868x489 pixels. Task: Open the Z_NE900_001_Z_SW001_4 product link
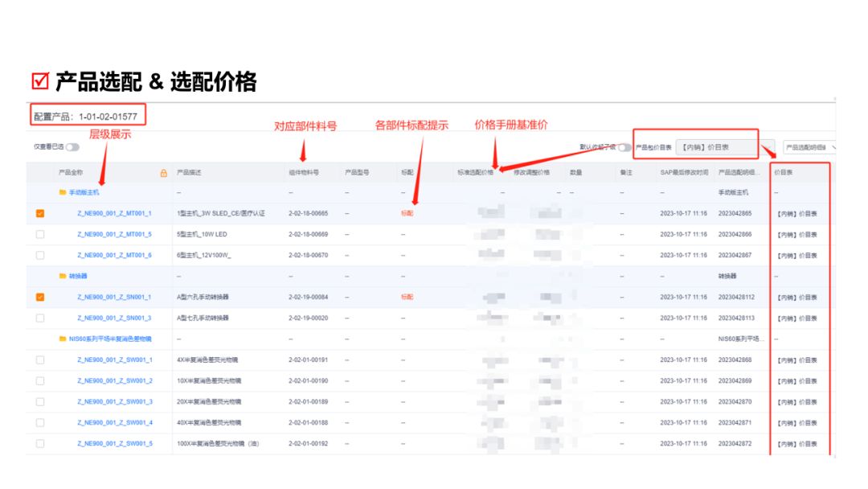(115, 422)
